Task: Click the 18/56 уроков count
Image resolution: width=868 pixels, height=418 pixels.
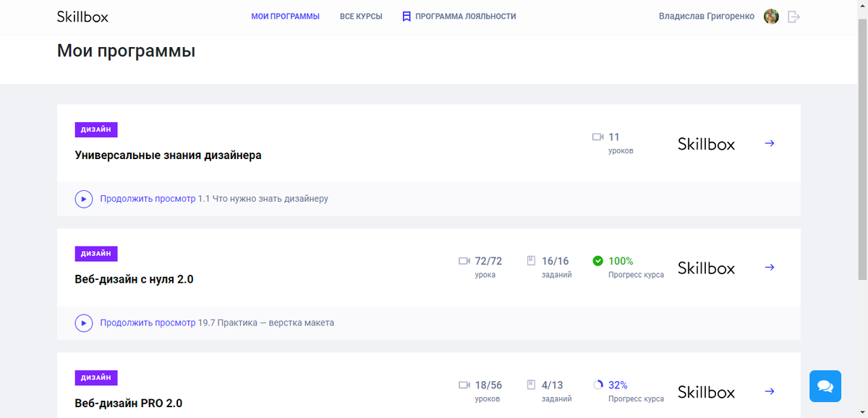Action: tap(488, 391)
